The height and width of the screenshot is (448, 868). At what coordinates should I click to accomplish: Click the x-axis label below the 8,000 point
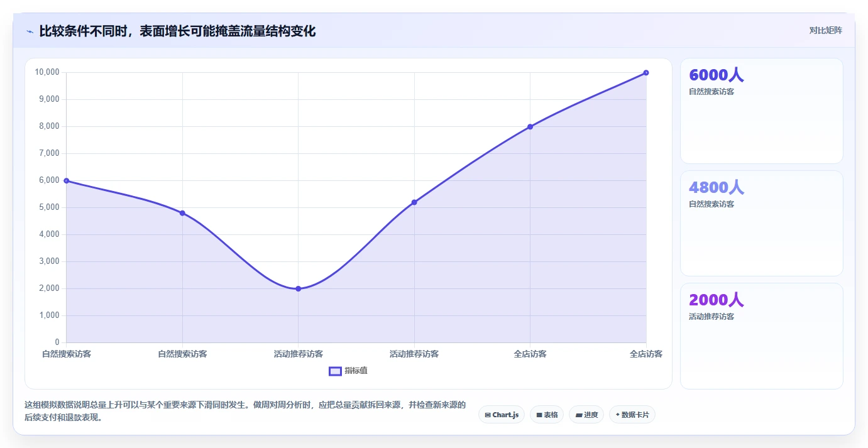530,354
